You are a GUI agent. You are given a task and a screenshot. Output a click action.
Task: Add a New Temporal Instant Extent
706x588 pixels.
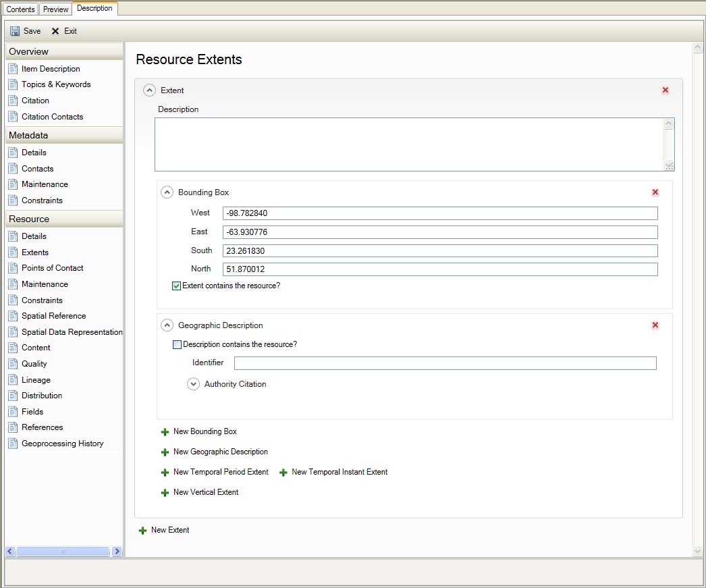(339, 473)
